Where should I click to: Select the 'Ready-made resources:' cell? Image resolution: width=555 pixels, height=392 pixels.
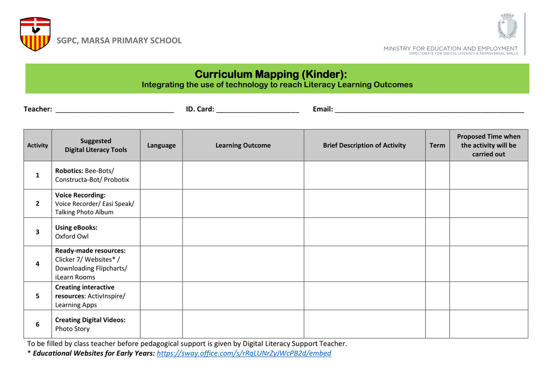(96, 264)
